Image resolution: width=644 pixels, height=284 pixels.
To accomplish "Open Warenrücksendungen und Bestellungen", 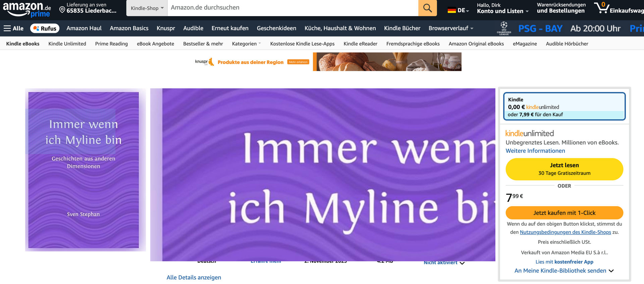I will click(x=561, y=8).
